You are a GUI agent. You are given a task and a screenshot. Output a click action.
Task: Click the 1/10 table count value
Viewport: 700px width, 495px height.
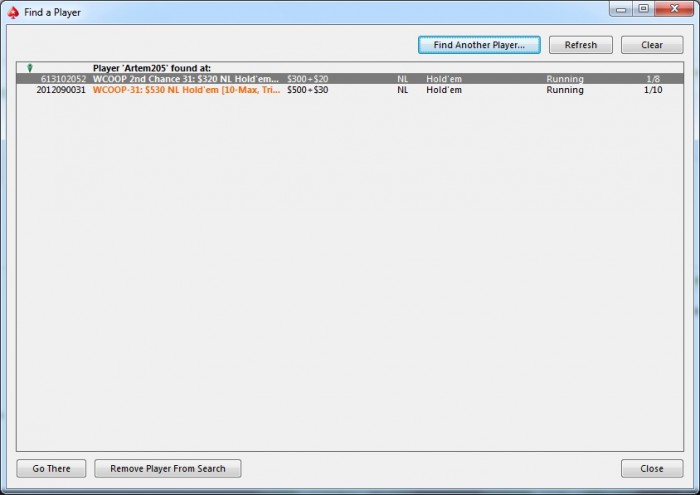[653, 90]
